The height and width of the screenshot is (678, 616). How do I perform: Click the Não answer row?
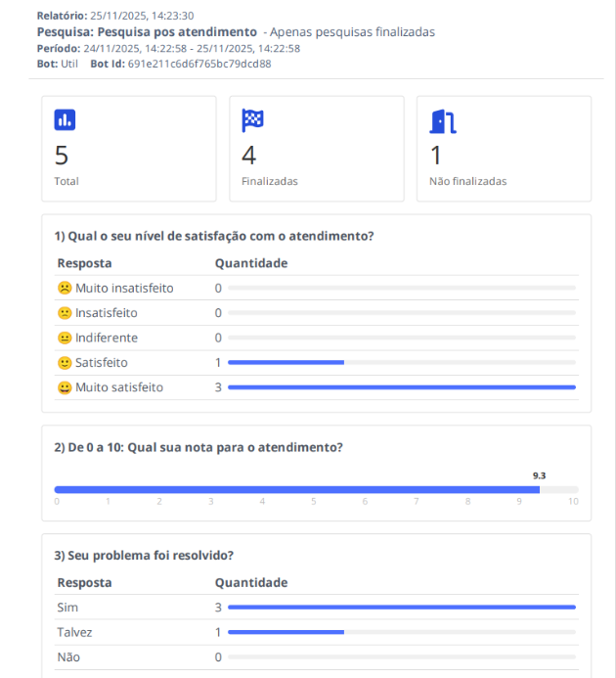tap(316, 656)
